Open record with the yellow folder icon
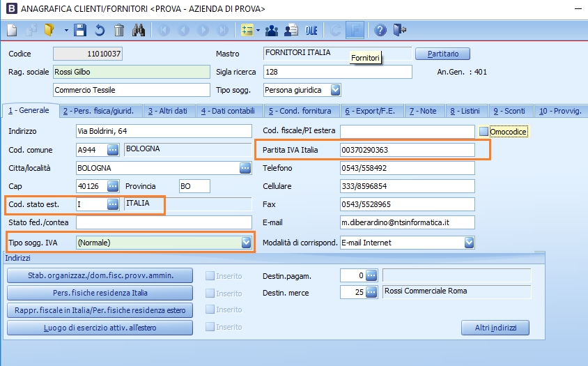This screenshot has width=588, height=366. pos(49,30)
